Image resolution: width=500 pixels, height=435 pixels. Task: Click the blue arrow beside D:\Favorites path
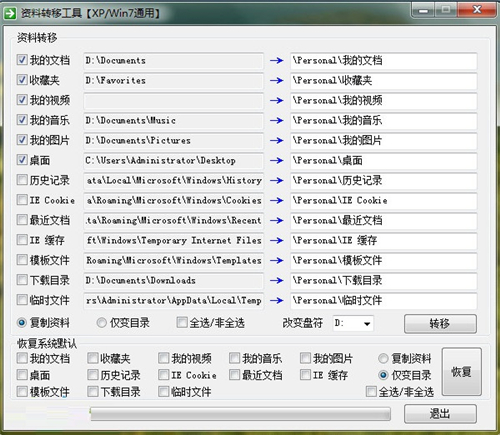tap(276, 81)
